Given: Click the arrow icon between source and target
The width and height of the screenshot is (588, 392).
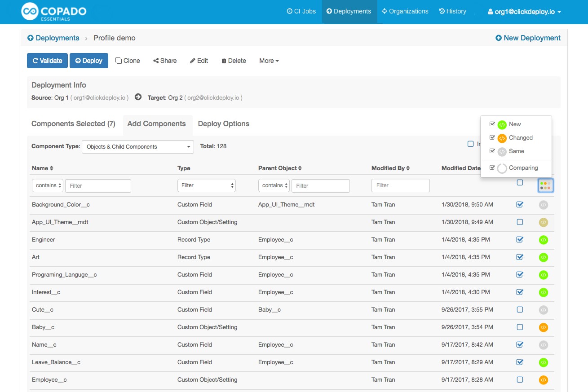Looking at the screenshot, I should tap(138, 97).
